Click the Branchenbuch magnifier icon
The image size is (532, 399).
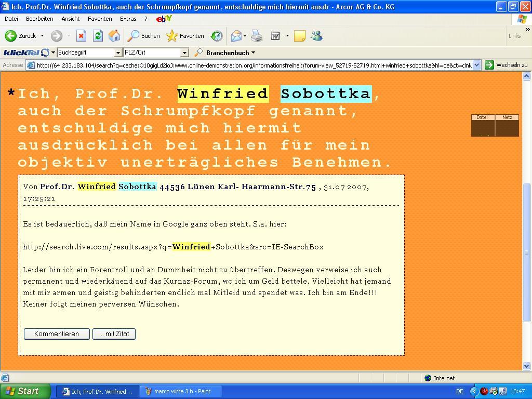tap(198, 52)
